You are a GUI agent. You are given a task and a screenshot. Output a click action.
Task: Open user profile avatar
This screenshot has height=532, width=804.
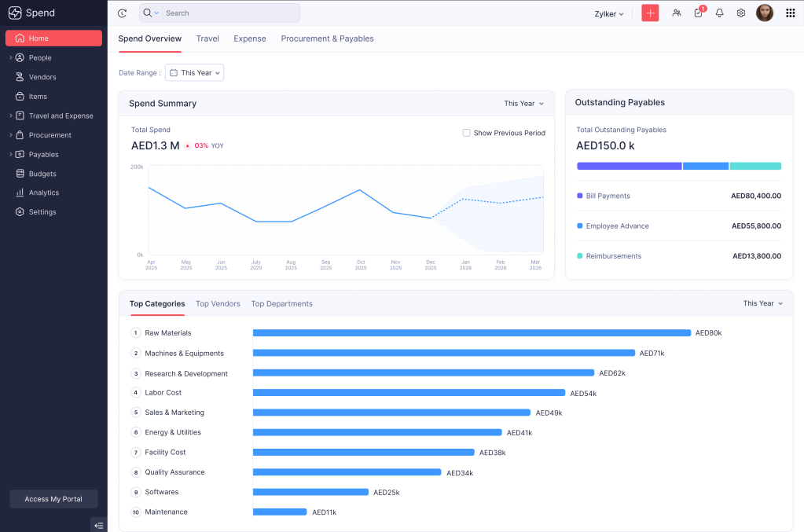click(764, 13)
